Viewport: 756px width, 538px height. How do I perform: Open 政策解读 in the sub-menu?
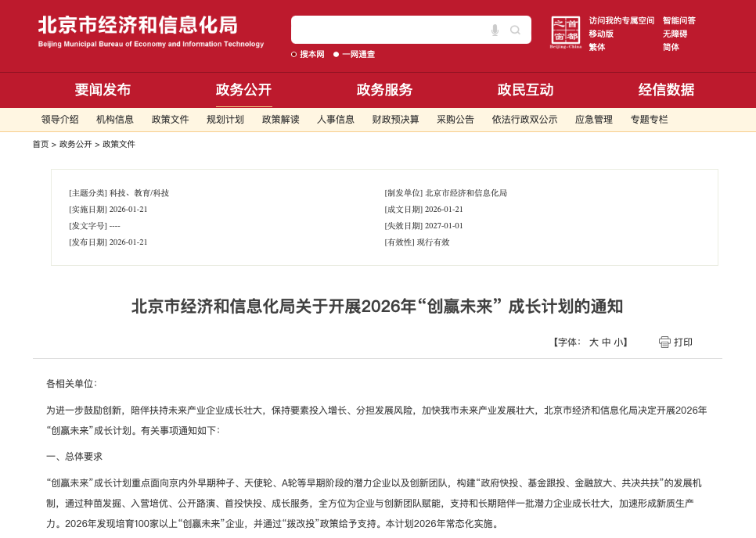280,120
